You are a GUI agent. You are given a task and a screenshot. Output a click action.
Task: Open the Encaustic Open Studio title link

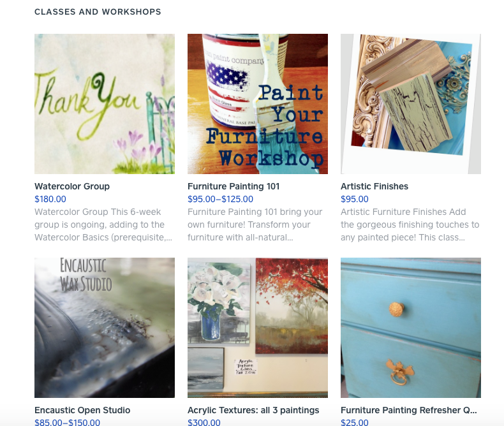[x=82, y=410]
